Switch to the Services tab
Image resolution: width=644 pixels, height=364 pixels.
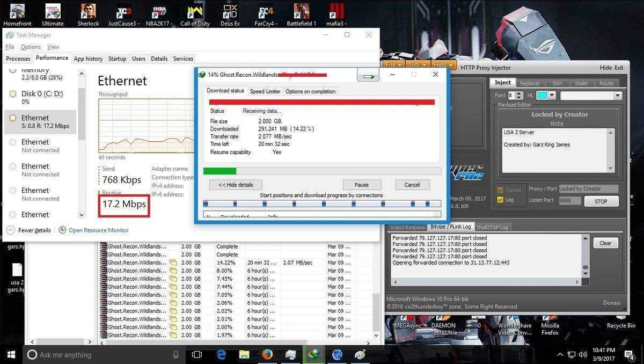click(x=183, y=59)
